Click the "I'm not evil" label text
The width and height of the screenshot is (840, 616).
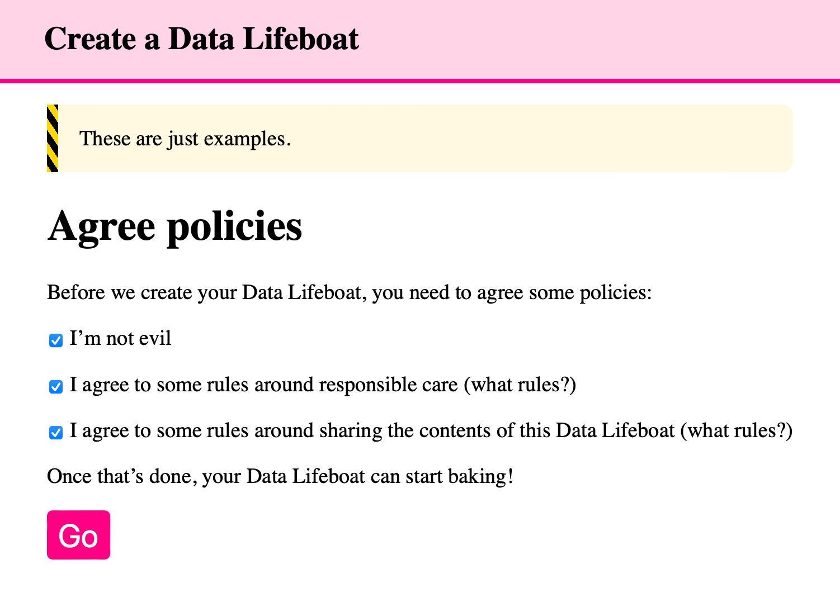click(x=120, y=339)
